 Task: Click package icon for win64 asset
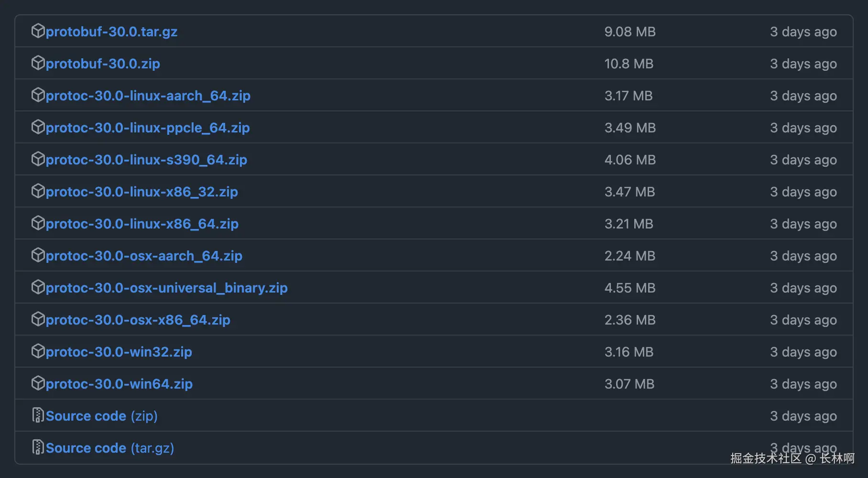click(x=38, y=383)
